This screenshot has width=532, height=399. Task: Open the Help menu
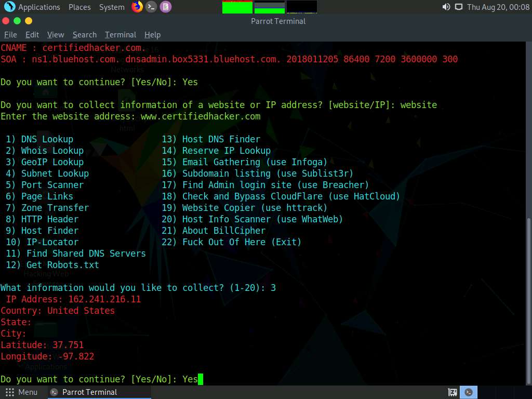click(152, 35)
